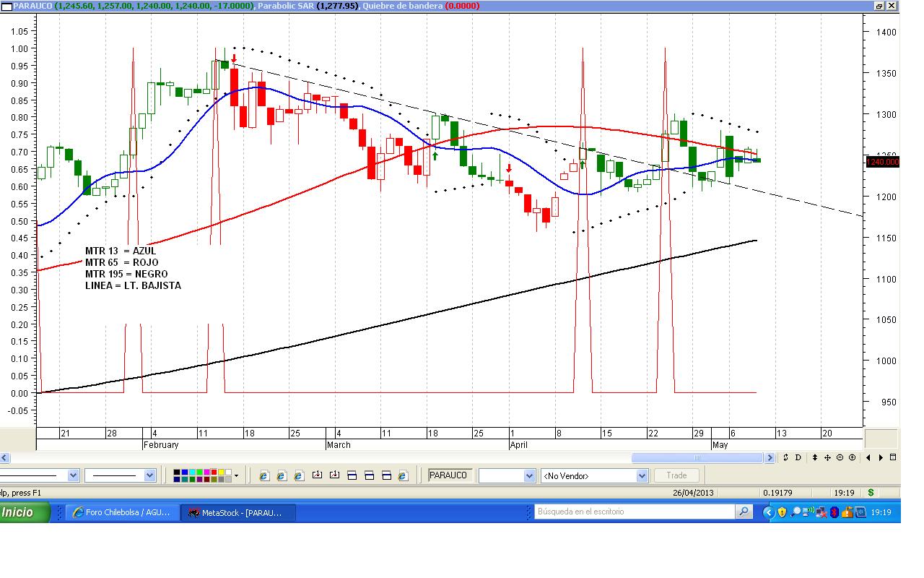The image size is (924, 578).
Task: Click the second browser-style icon in bottom toolbar
Action: click(282, 475)
